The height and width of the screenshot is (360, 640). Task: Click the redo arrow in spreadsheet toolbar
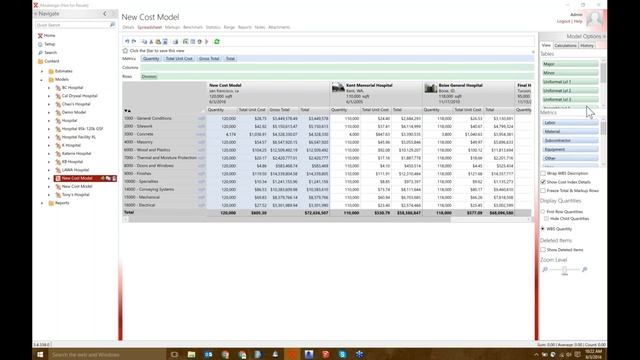[133, 42]
